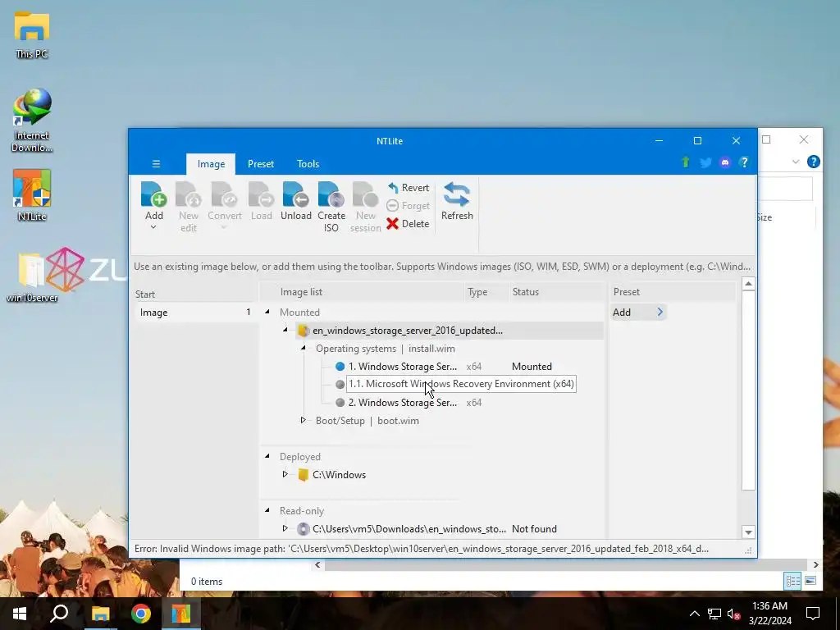Collapse the Deployed group
This screenshot has height=630, width=840.
point(267,456)
